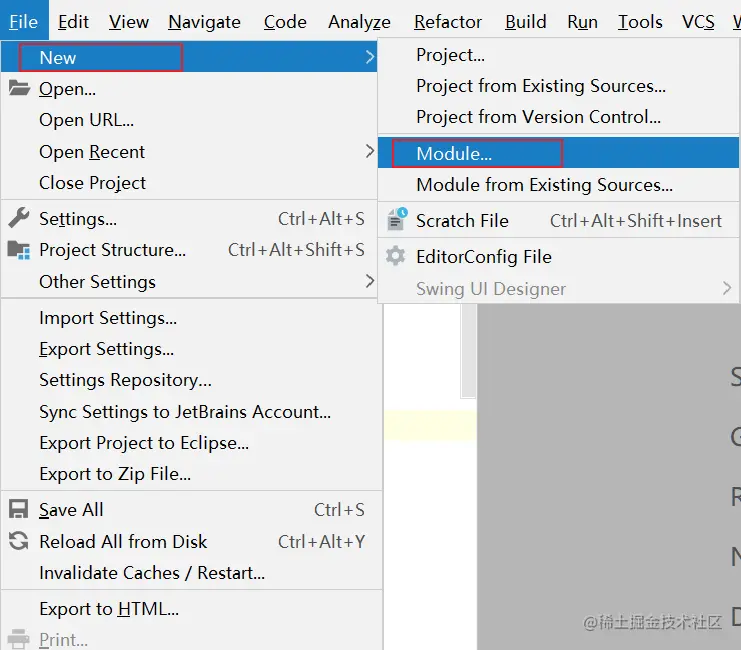Expand the Other Settings submenu arrow
This screenshot has width=741, height=650.
point(370,281)
